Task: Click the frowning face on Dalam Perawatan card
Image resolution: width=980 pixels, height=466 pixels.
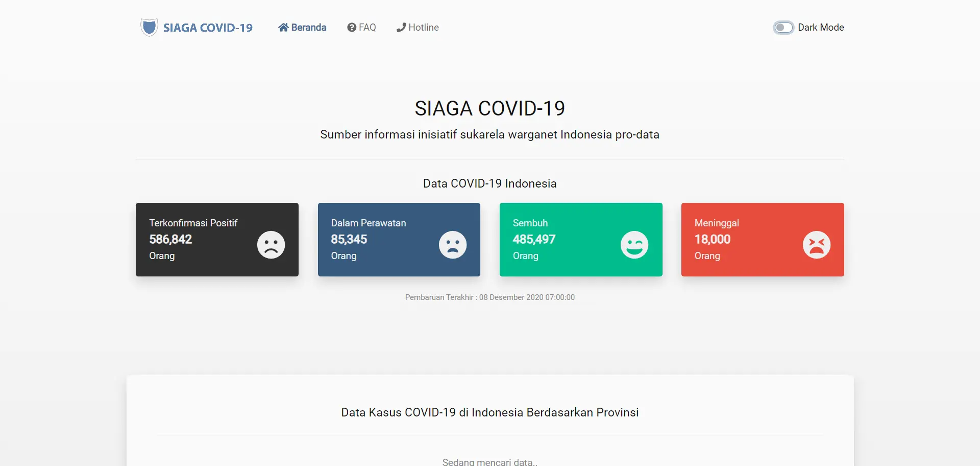Action: click(453, 245)
